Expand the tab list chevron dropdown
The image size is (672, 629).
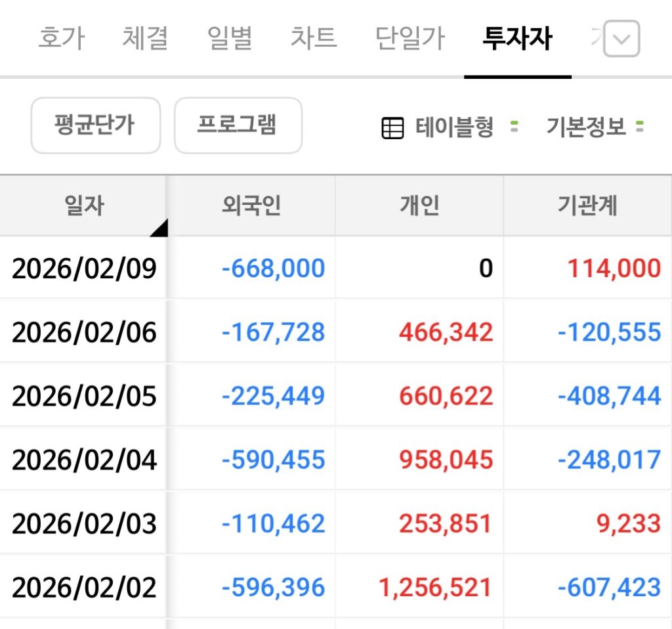[621, 39]
